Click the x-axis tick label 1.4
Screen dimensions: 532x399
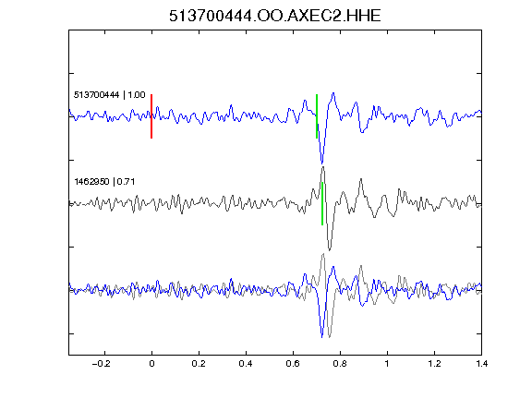tap(481, 364)
